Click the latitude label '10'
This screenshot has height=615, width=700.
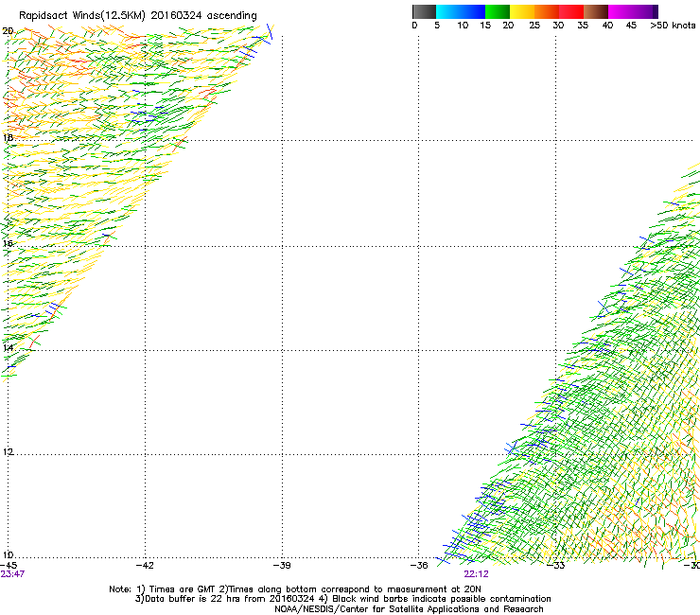pos(8,555)
